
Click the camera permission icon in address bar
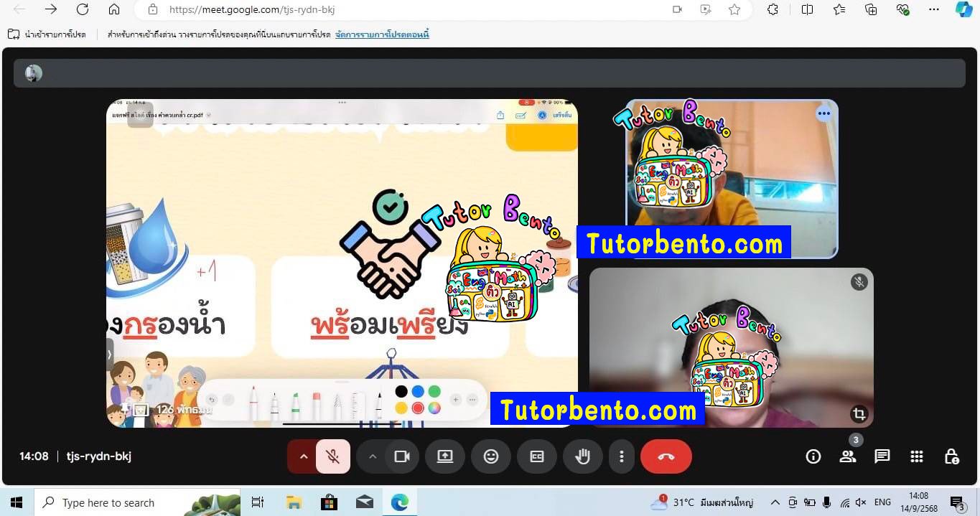pyautogui.click(x=677, y=9)
